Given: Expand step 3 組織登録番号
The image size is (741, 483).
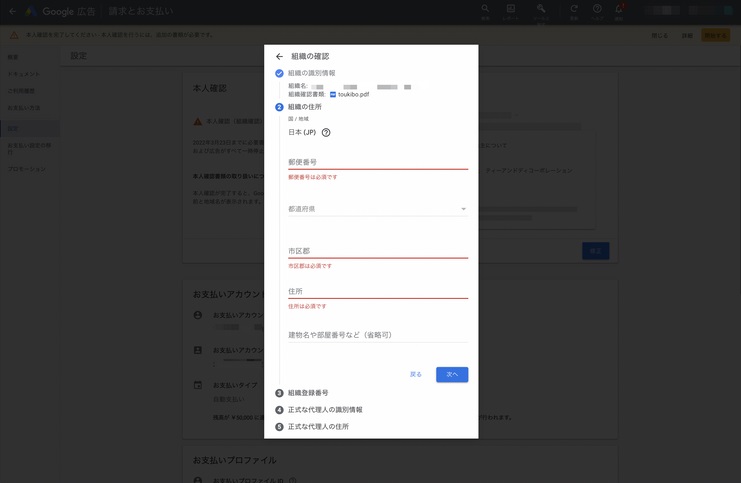Looking at the screenshot, I should 308,393.
